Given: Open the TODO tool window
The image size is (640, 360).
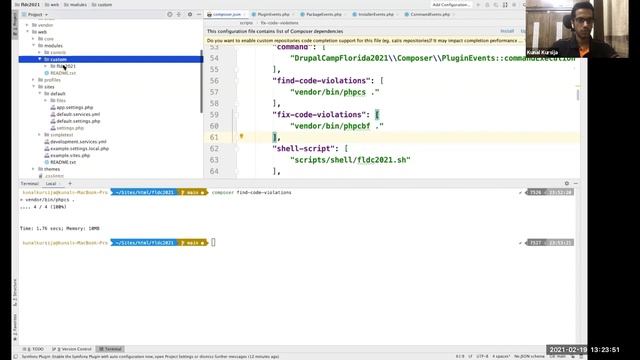Looking at the screenshot, I should pyautogui.click(x=34, y=349).
